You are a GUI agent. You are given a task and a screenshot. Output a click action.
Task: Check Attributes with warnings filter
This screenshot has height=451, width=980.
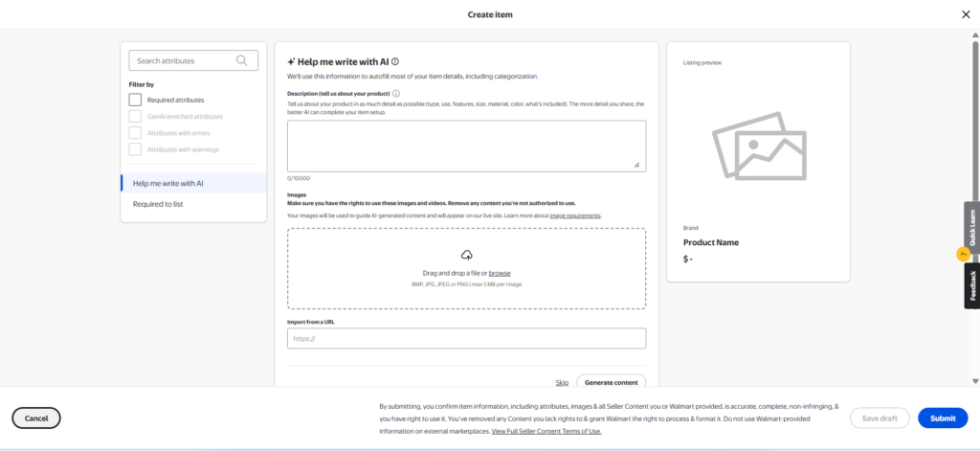[x=135, y=149]
